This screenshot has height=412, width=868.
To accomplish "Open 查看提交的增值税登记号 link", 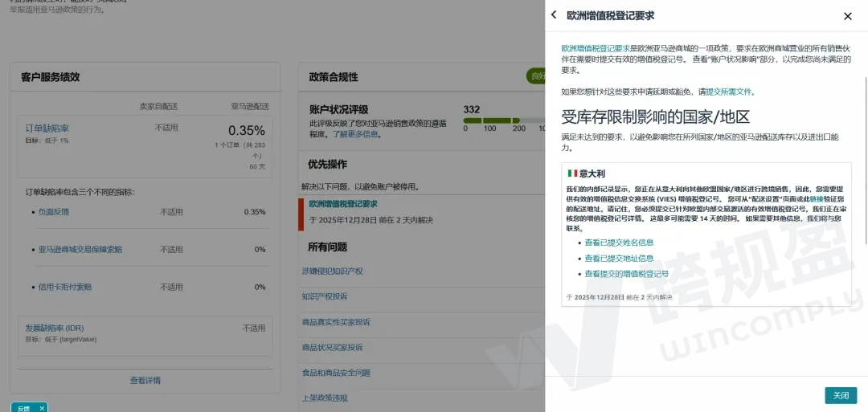I will point(626,274).
